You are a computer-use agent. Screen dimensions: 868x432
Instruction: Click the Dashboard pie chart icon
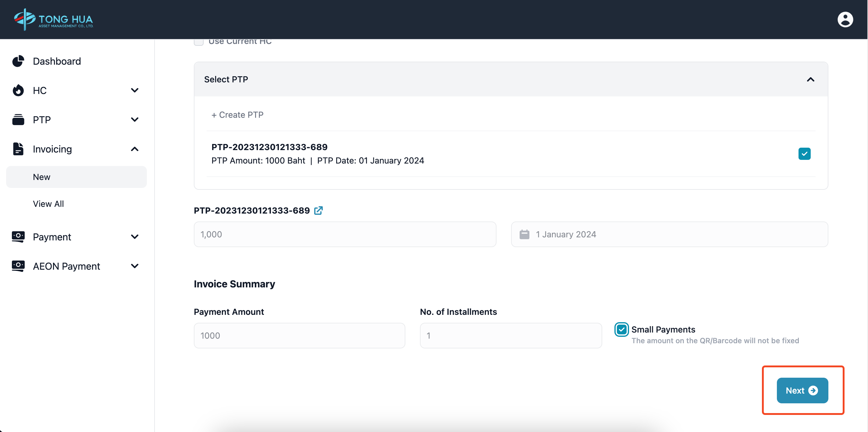(x=18, y=61)
